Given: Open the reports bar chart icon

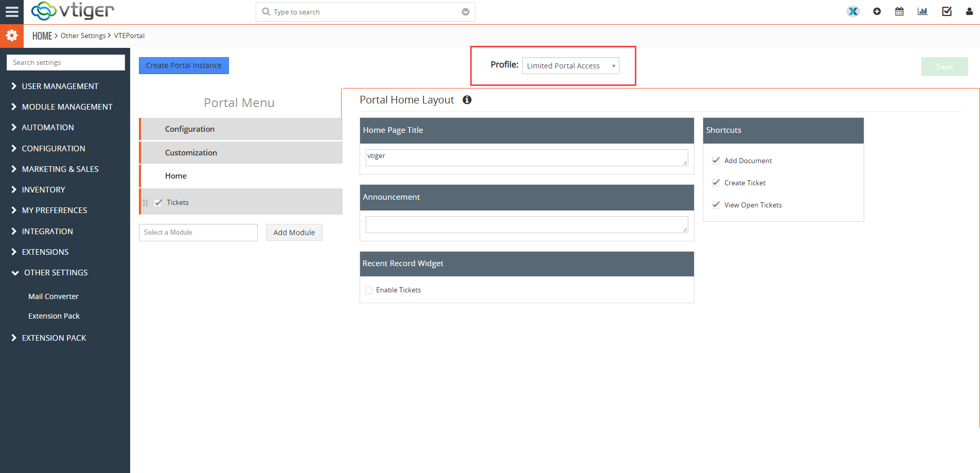Looking at the screenshot, I should coord(922,11).
